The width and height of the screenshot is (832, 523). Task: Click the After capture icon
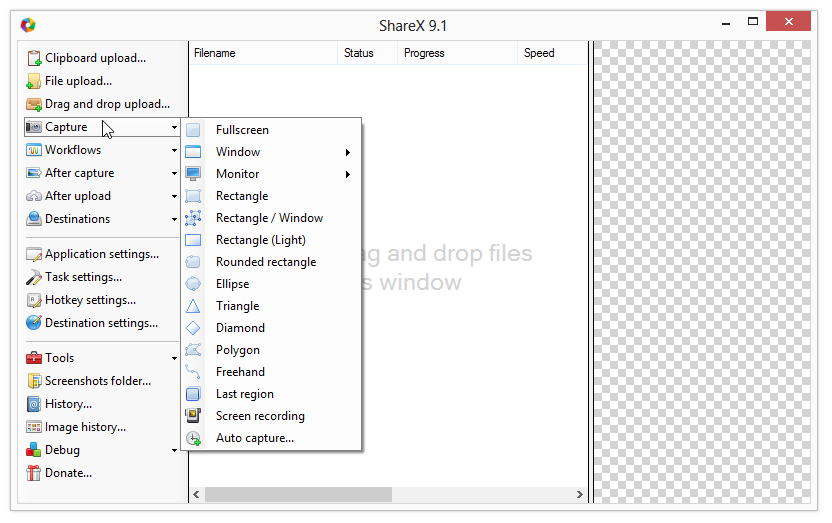click(x=34, y=173)
